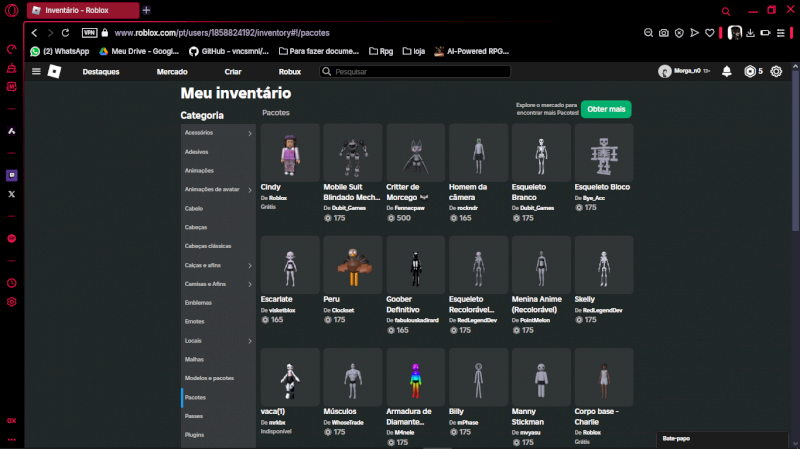Open Opera easy setup menu icon
Viewport: 800px width, 449px height.
point(781,33)
